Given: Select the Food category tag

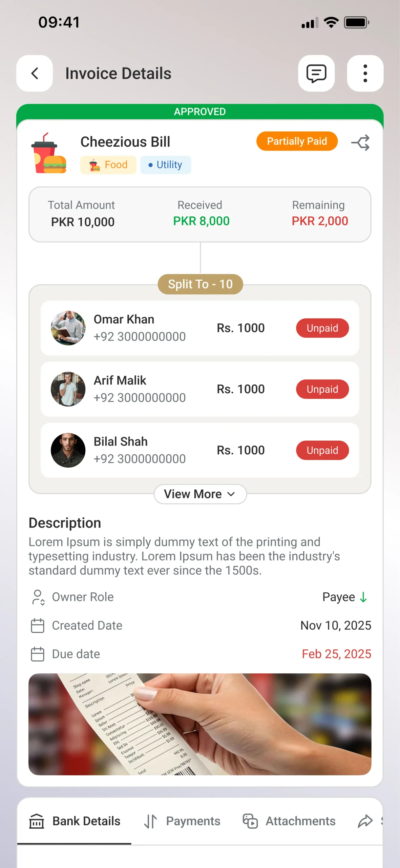Looking at the screenshot, I should click(x=108, y=165).
